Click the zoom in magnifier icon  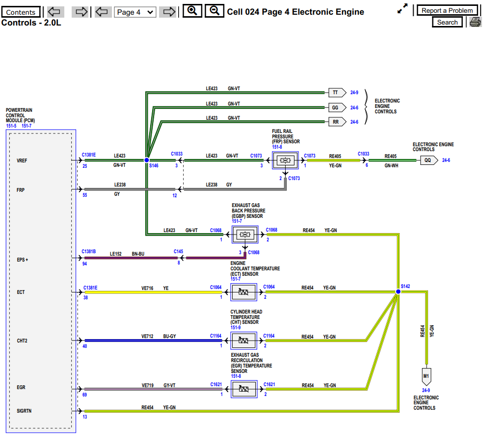pos(192,11)
